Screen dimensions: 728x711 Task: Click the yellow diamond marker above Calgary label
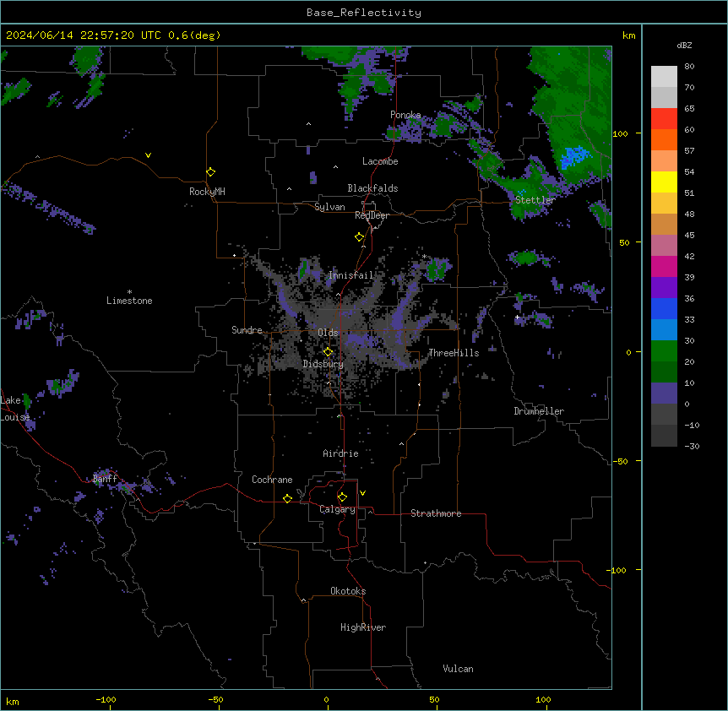point(342,497)
